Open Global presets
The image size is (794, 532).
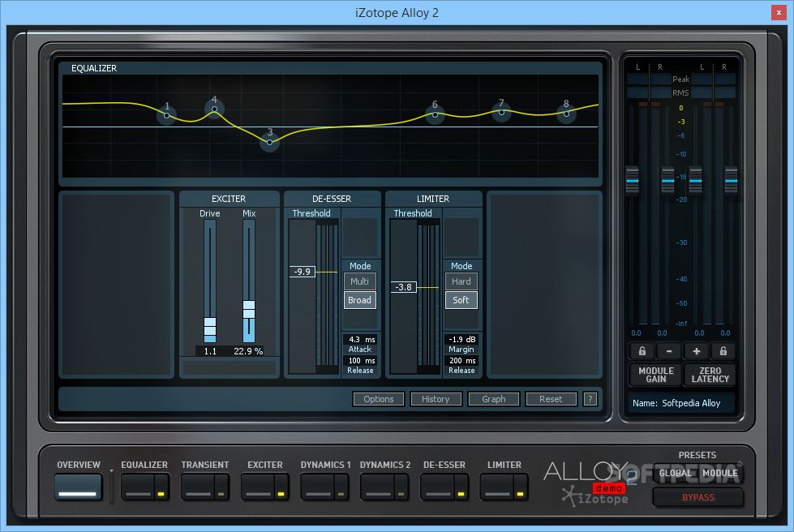(675, 474)
